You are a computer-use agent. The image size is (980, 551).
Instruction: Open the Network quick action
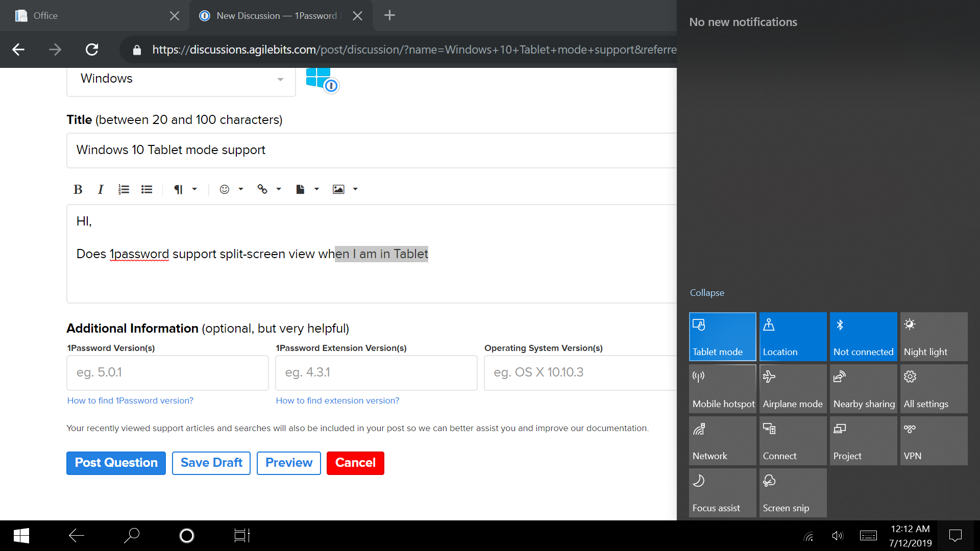point(723,441)
